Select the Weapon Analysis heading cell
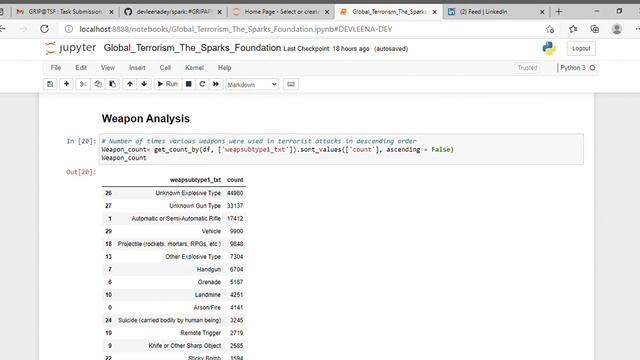Screen dimensions: 640x360 (x=146, y=119)
